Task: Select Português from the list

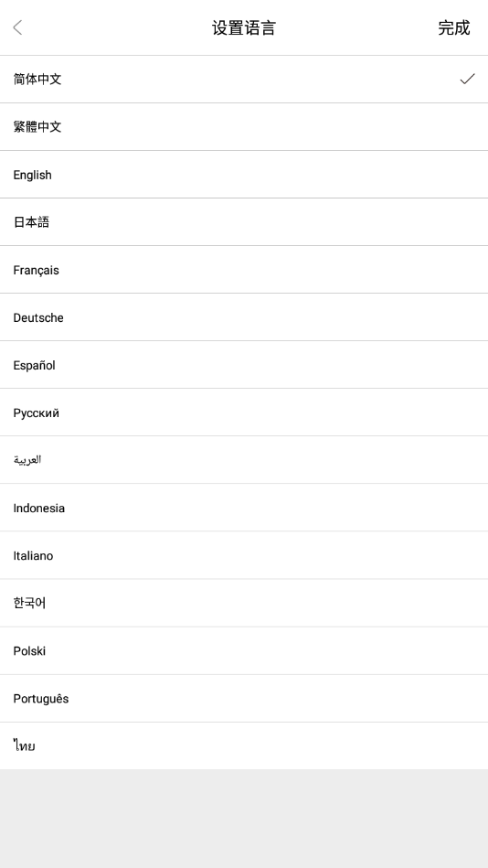Action: [x=244, y=698]
